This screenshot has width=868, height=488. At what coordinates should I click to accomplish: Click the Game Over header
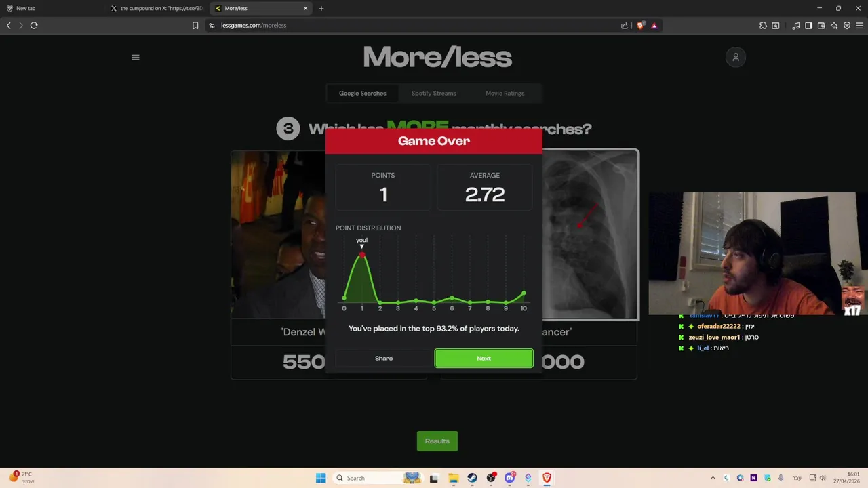point(434,141)
